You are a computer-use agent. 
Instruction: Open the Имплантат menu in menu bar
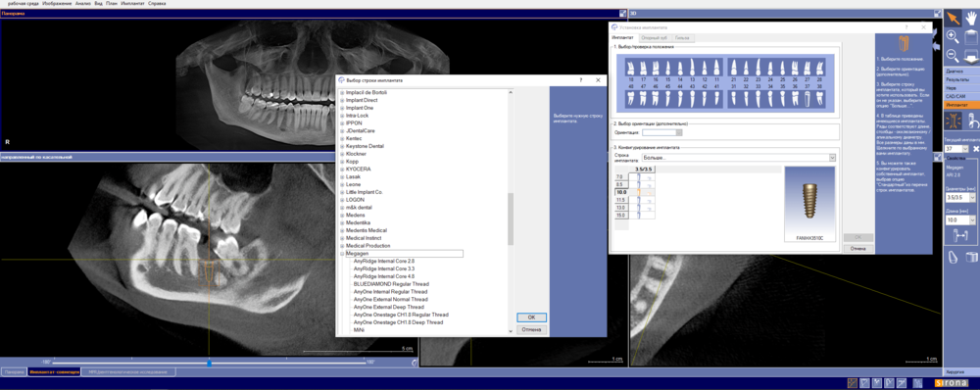click(133, 3)
